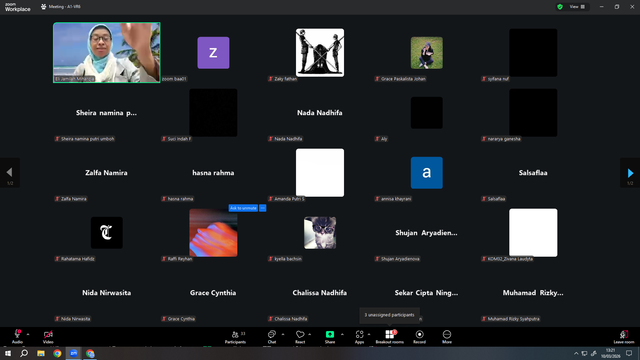Click the 'Grace Cynthia' name tile

pos(213,293)
